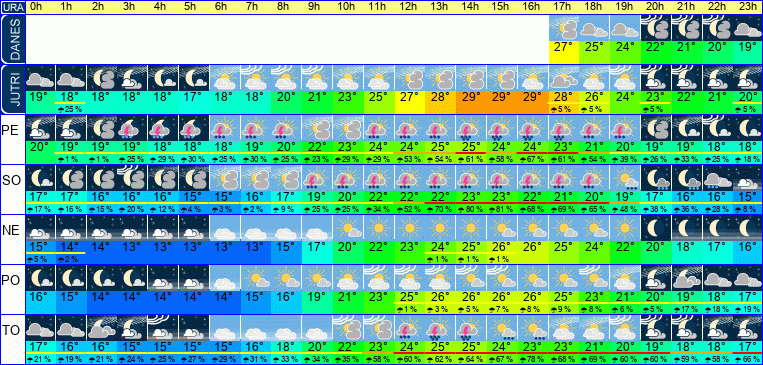The width and height of the screenshot is (763, 365).
Task: Select the SO 23h snow cloud icon
Action: [x=748, y=178]
